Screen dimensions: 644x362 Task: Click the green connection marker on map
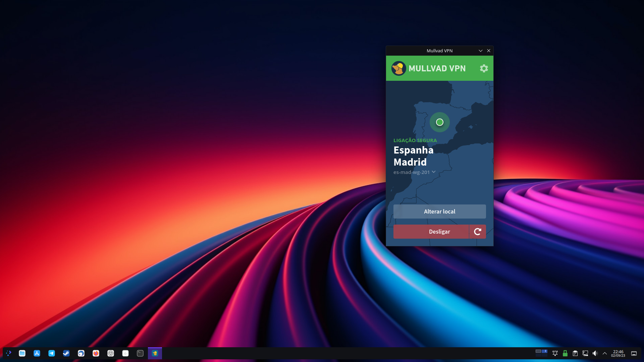(x=440, y=122)
